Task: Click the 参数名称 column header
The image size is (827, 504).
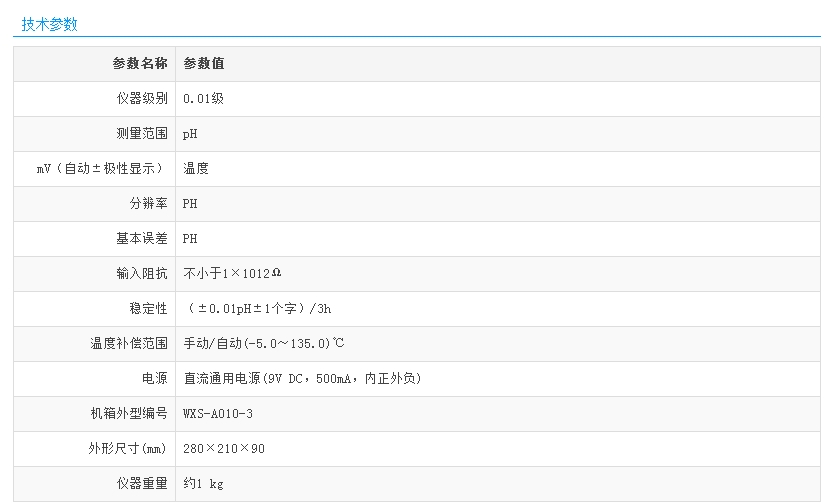Action: [x=140, y=64]
